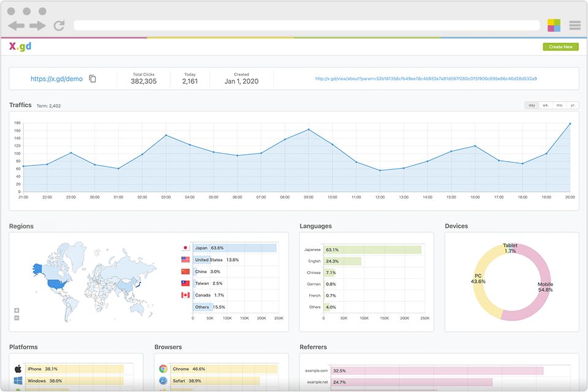The height and width of the screenshot is (392, 588).
Task: Expand the Others region entry
Action: tap(202, 307)
